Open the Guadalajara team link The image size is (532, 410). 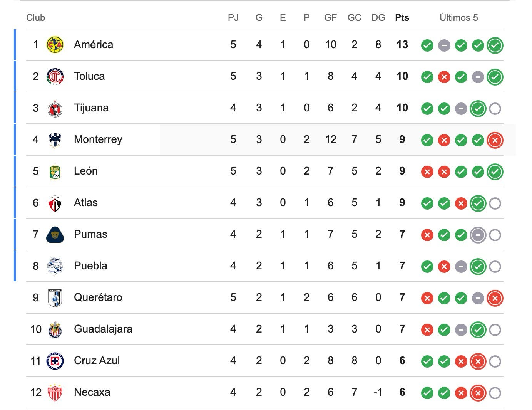[103, 329]
